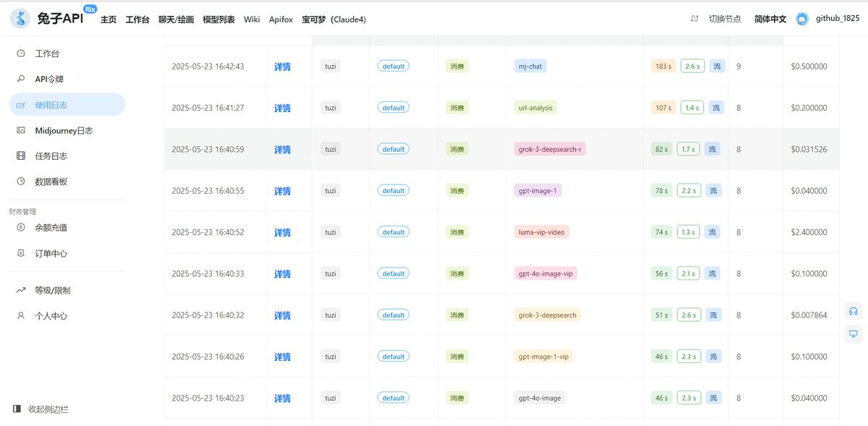The image size is (868, 426).
Task: Open 聊天/绘画 in the top navigation
Action: [176, 20]
